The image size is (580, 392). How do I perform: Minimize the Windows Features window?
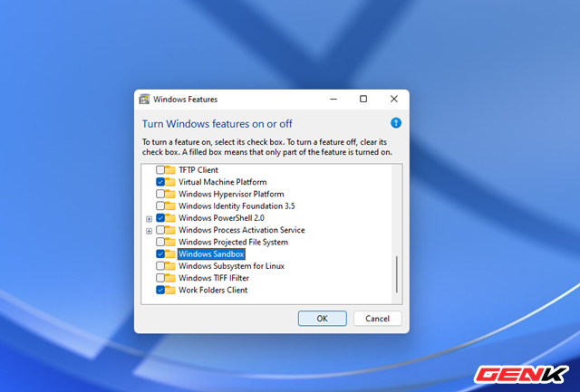(333, 99)
